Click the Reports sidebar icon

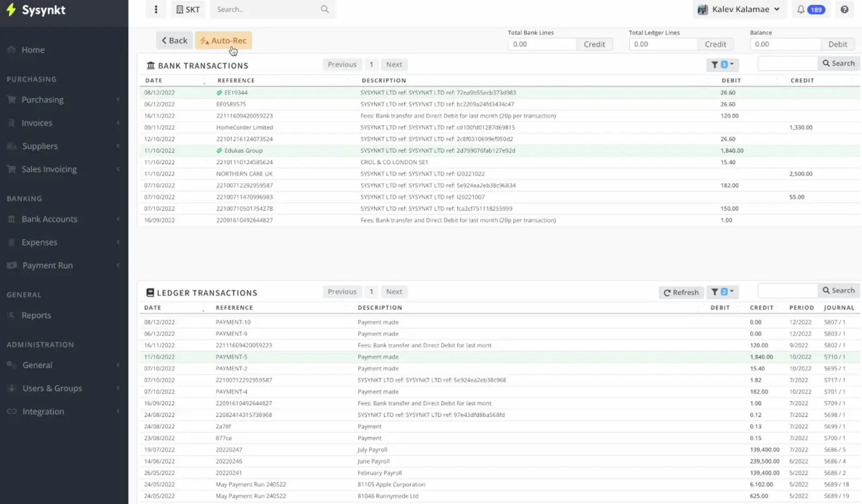point(11,315)
